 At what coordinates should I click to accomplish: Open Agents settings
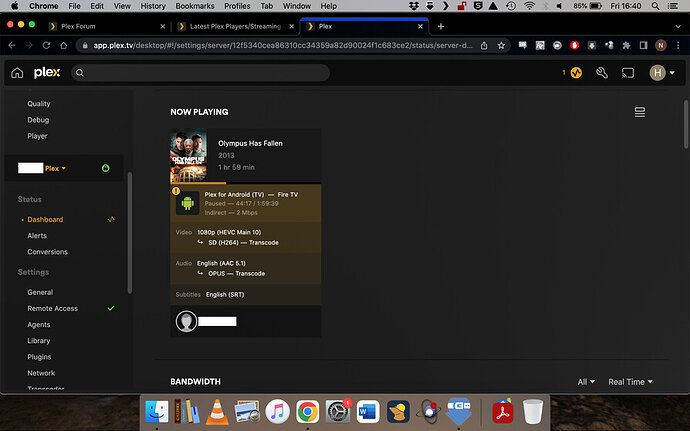click(x=39, y=325)
